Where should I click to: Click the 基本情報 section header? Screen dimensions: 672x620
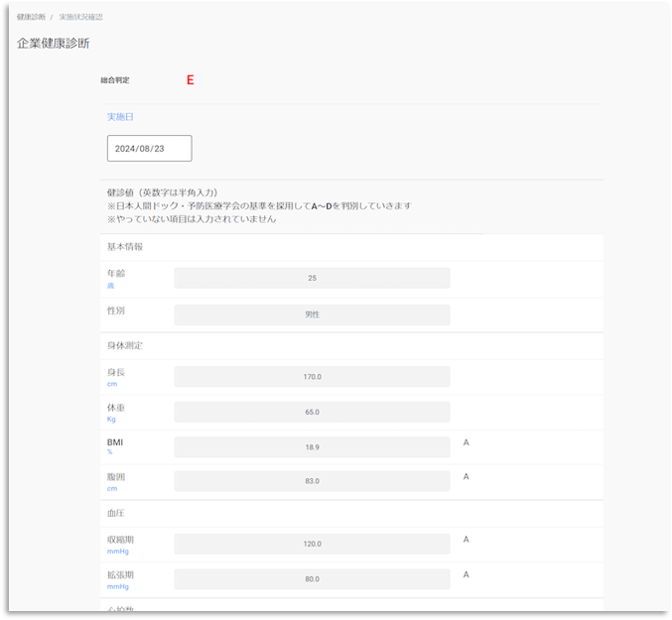[125, 246]
